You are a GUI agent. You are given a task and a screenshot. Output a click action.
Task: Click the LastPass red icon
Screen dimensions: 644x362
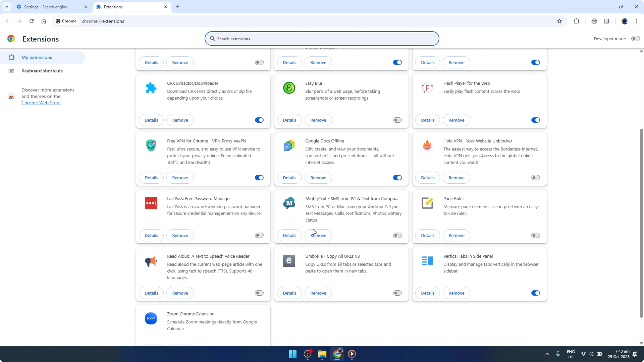click(151, 203)
